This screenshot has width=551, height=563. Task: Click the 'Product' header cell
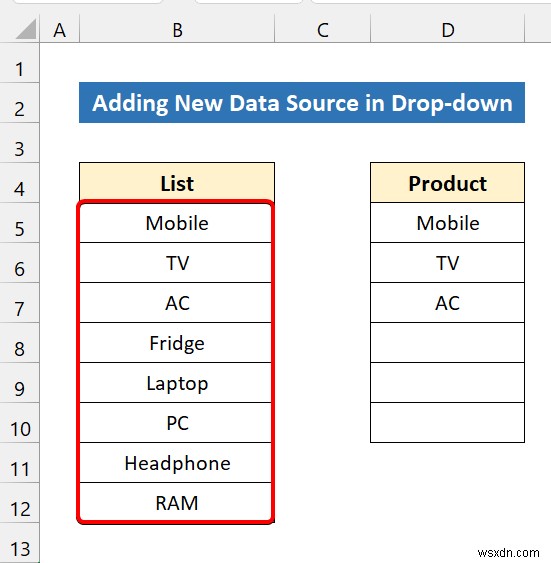[x=448, y=183]
